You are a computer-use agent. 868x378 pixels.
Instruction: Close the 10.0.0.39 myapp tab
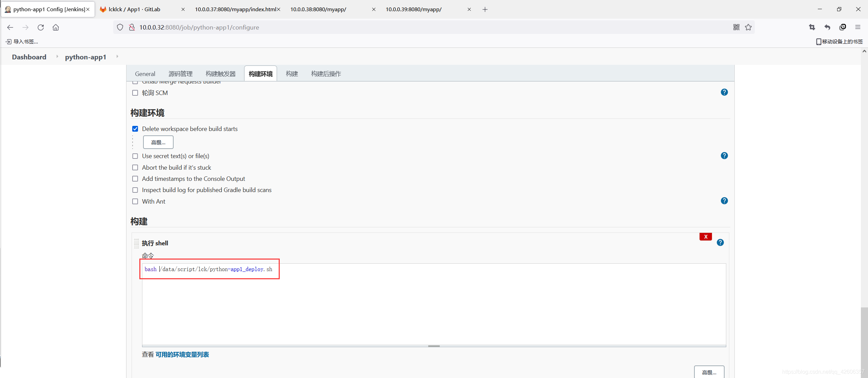pyautogui.click(x=469, y=10)
